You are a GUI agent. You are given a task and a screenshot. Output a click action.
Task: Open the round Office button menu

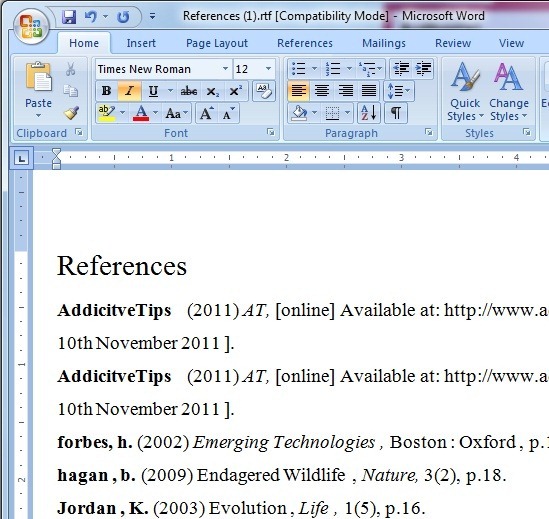(x=31, y=26)
